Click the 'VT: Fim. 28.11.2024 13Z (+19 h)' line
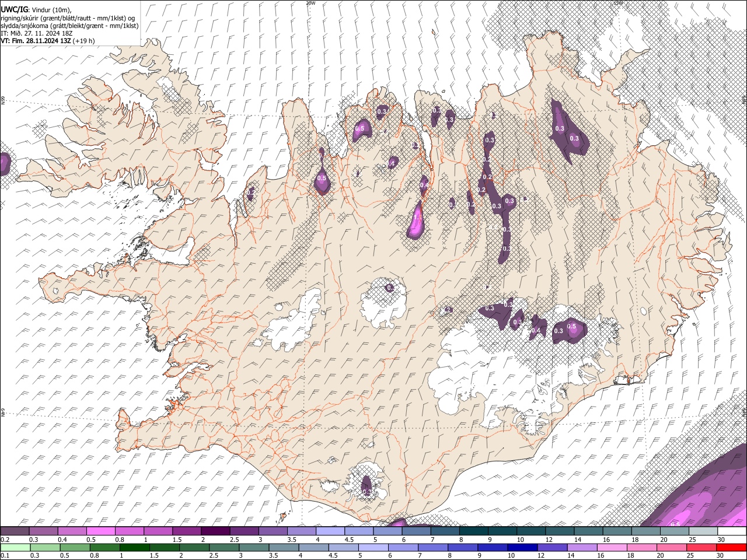Image resolution: width=747 pixels, height=560 pixels. 47,41
